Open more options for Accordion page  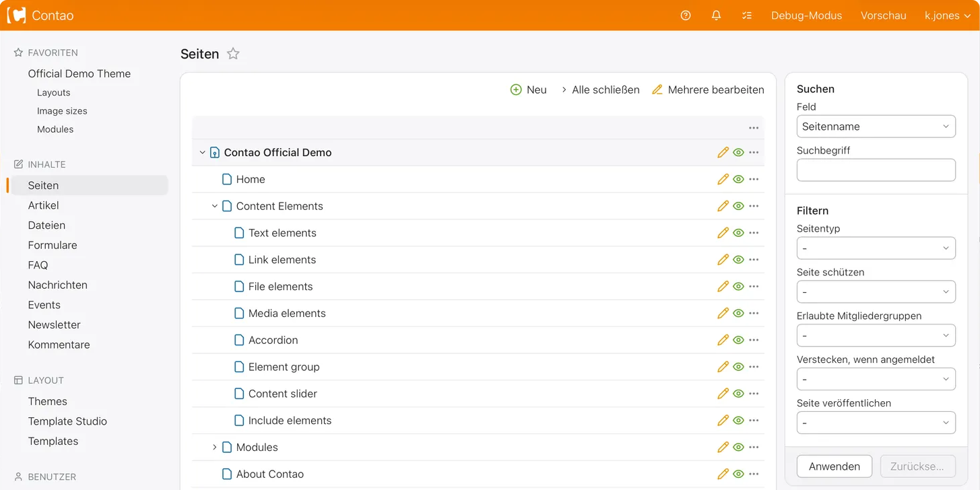click(x=754, y=340)
